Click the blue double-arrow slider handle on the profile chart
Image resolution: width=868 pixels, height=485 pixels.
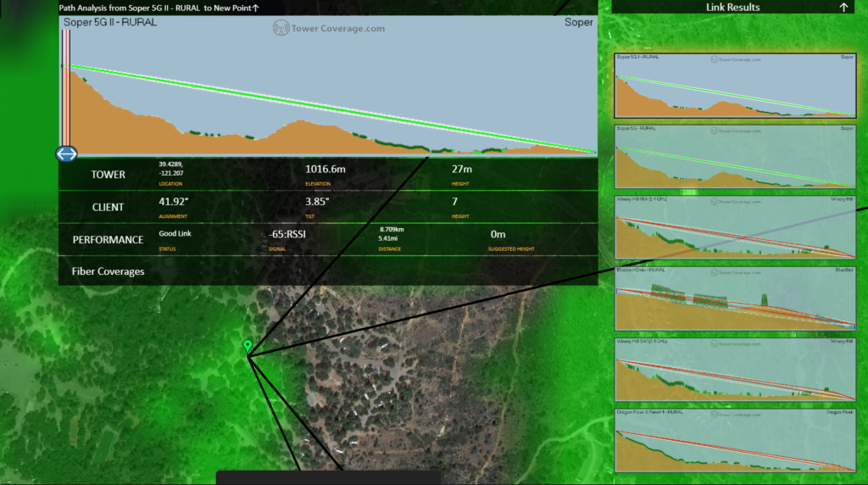[66, 153]
